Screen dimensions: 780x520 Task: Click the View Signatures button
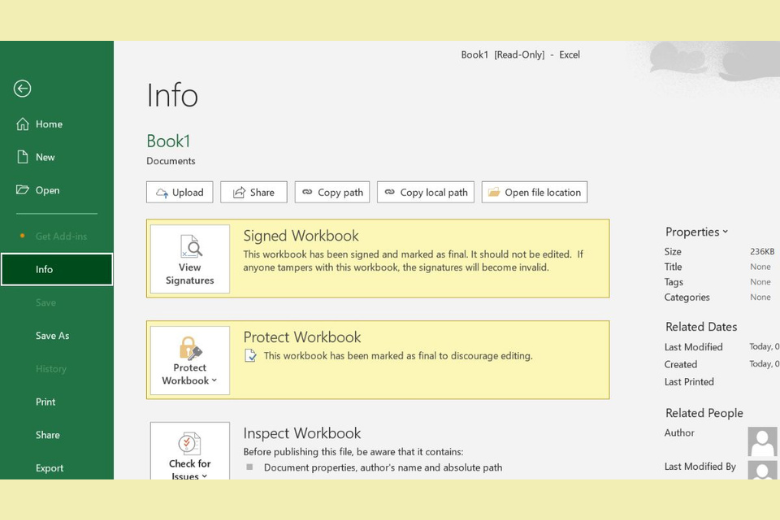190,259
